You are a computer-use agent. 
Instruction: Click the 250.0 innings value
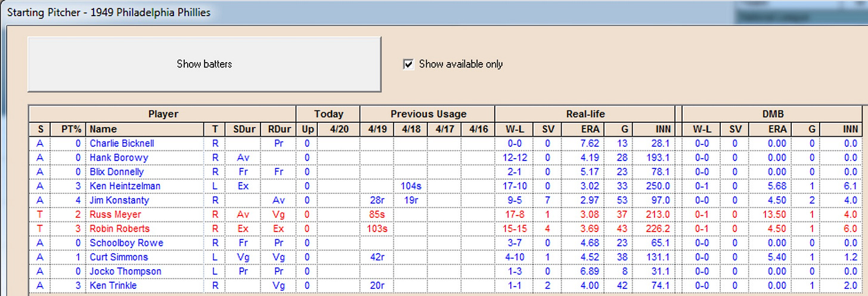tap(659, 186)
